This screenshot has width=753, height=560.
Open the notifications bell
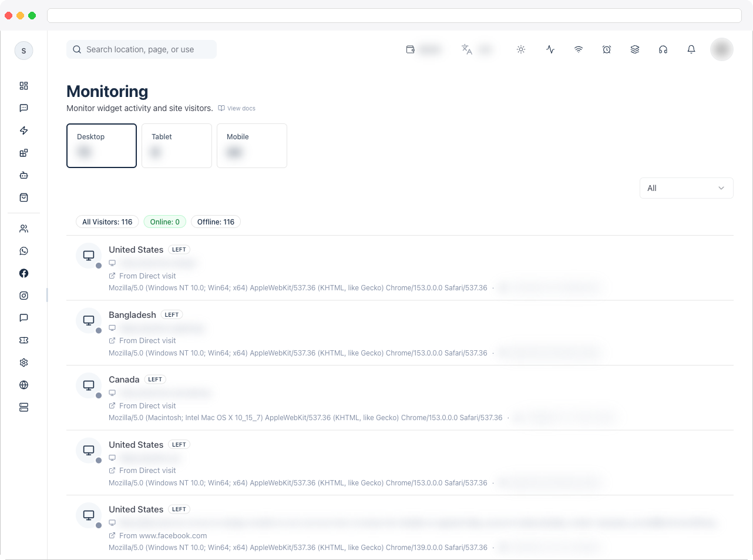point(691,49)
